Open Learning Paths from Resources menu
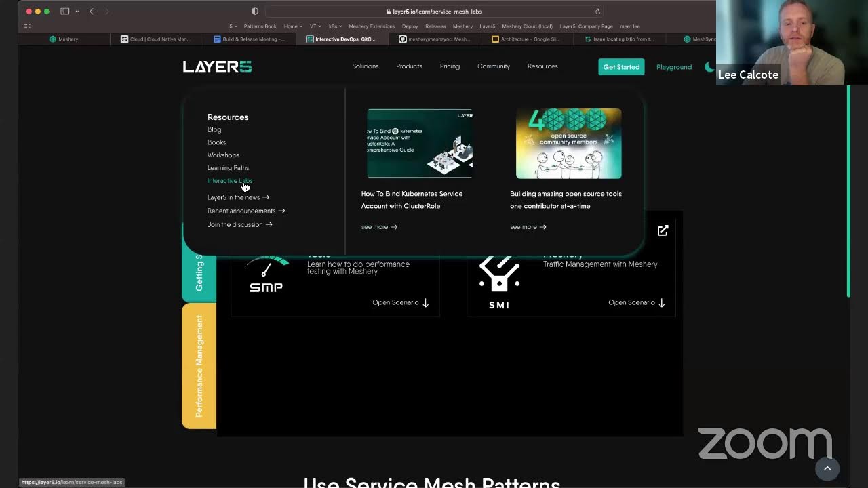 click(x=228, y=168)
